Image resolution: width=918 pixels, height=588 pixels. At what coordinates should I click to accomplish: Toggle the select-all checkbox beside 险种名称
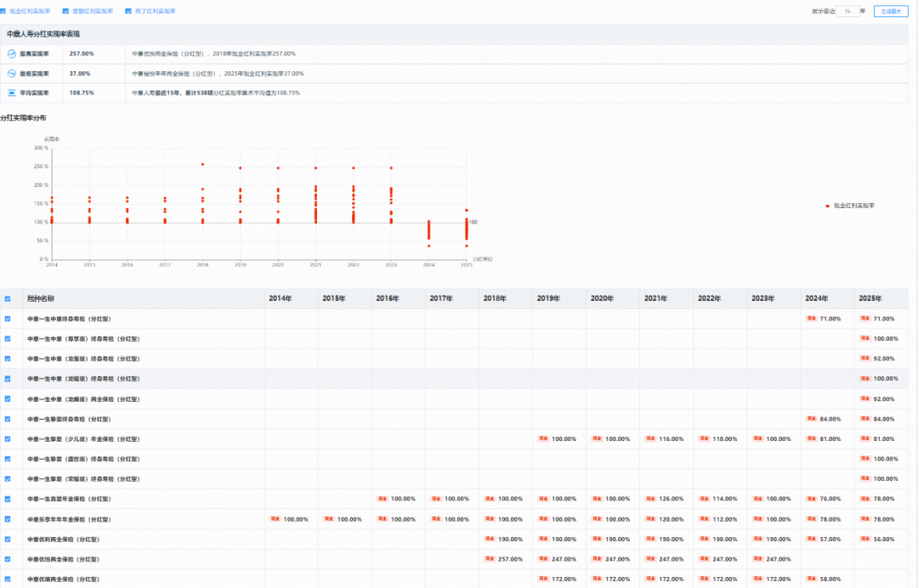[x=8, y=299]
